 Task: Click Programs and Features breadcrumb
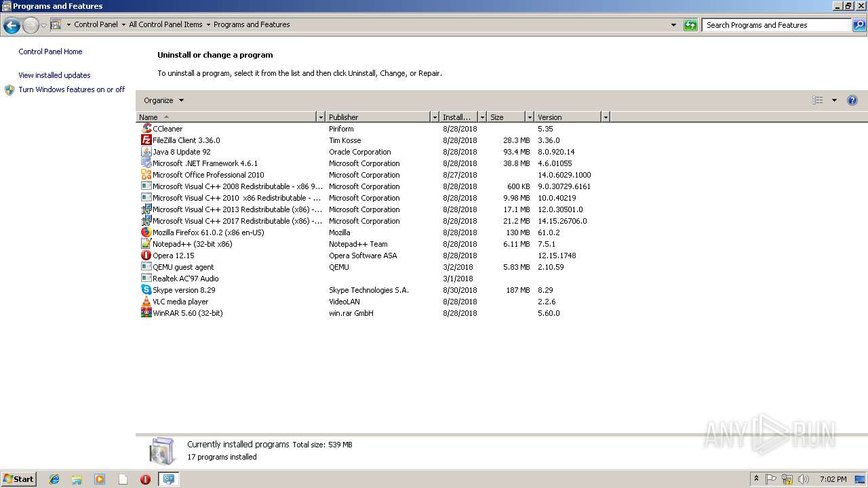point(252,24)
